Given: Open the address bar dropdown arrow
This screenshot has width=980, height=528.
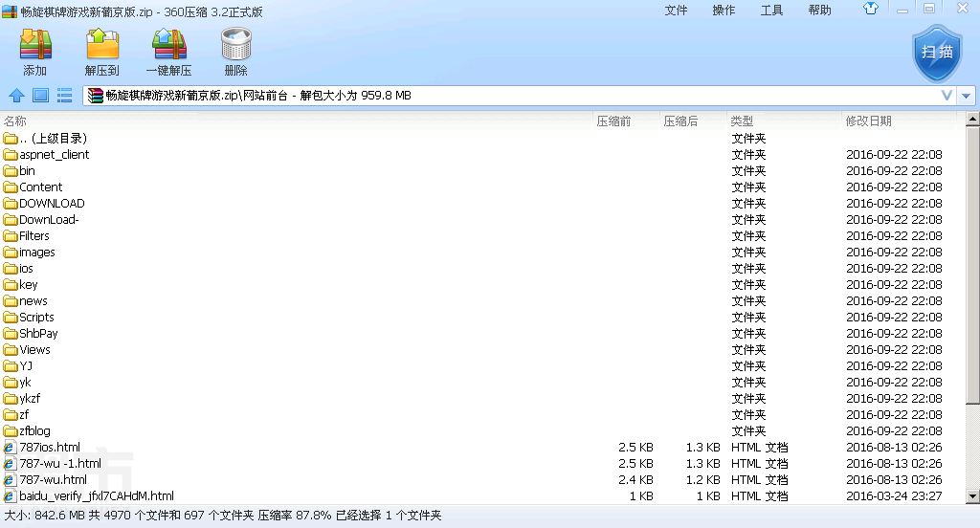Looking at the screenshot, I should click(967, 96).
